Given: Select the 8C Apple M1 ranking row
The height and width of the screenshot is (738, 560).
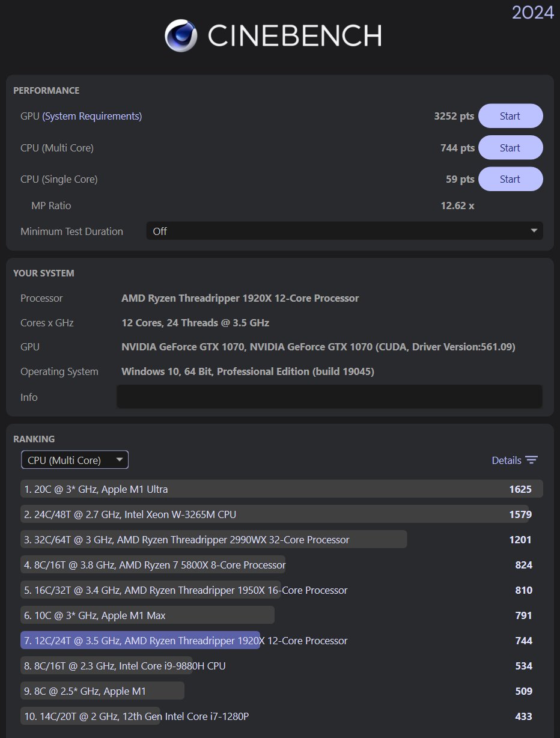Looking at the screenshot, I should (x=281, y=691).
